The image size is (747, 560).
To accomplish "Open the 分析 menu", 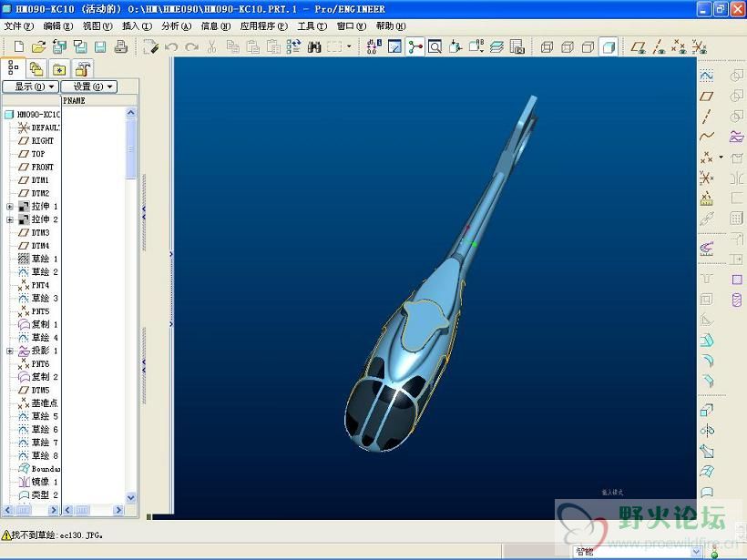I will [x=176, y=26].
